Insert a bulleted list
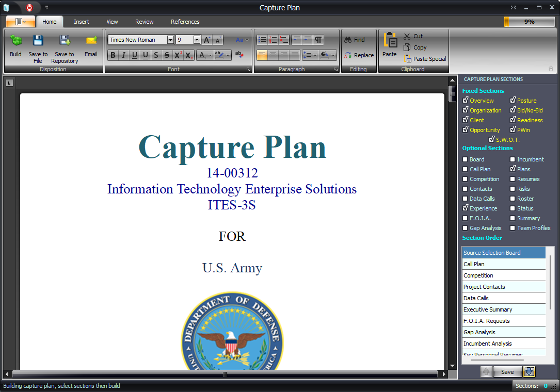 pyautogui.click(x=262, y=40)
